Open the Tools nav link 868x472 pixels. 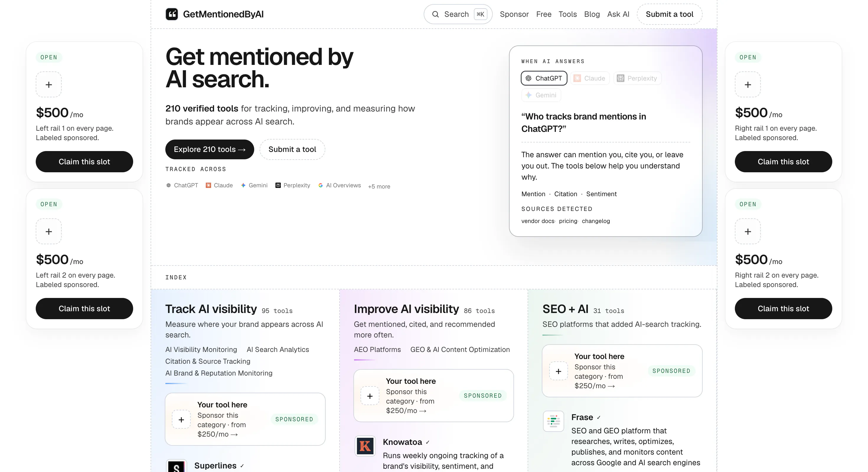click(x=567, y=14)
